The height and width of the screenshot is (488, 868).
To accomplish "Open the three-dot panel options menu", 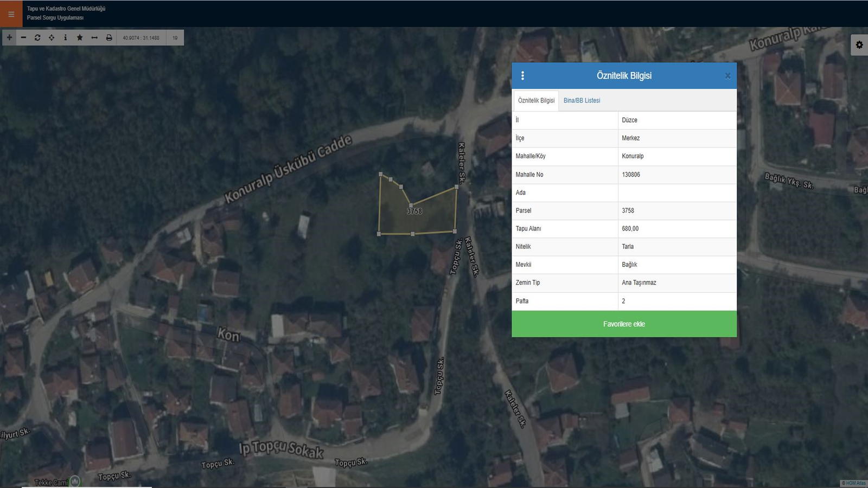I will (x=522, y=76).
